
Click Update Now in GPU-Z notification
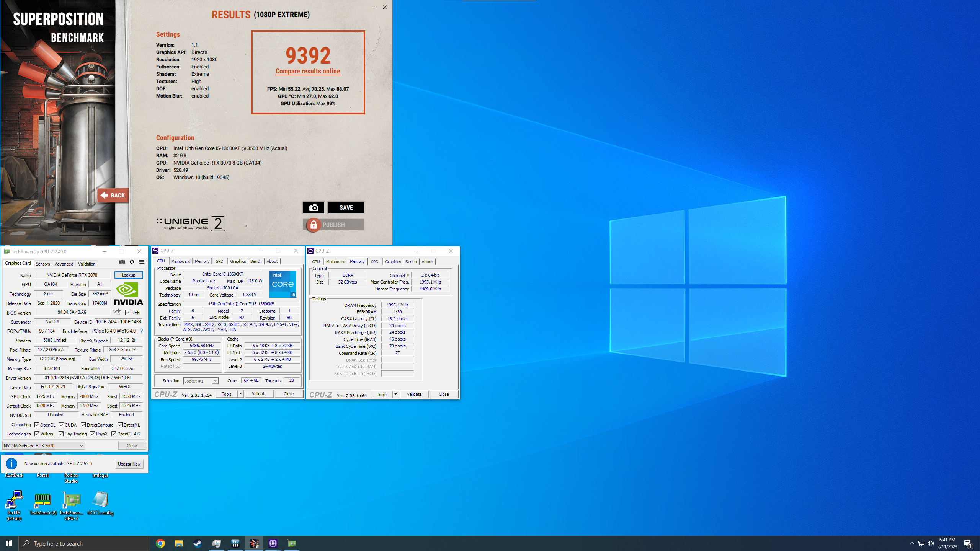tap(129, 464)
